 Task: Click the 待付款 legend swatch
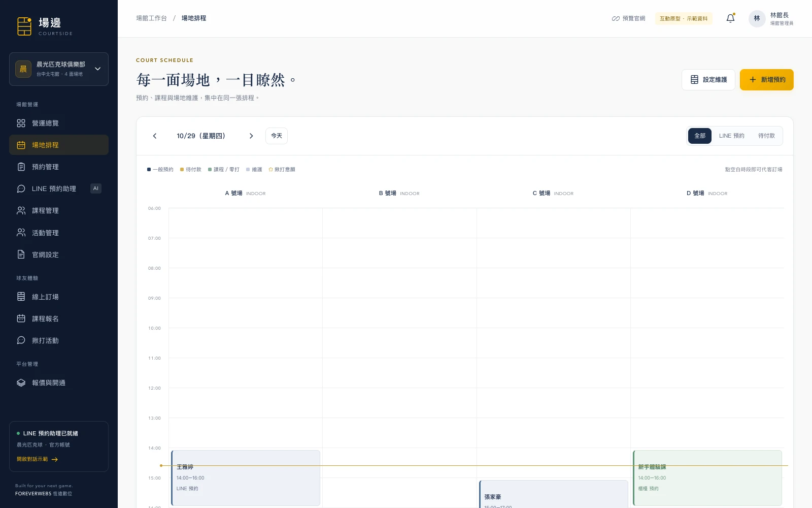182,170
